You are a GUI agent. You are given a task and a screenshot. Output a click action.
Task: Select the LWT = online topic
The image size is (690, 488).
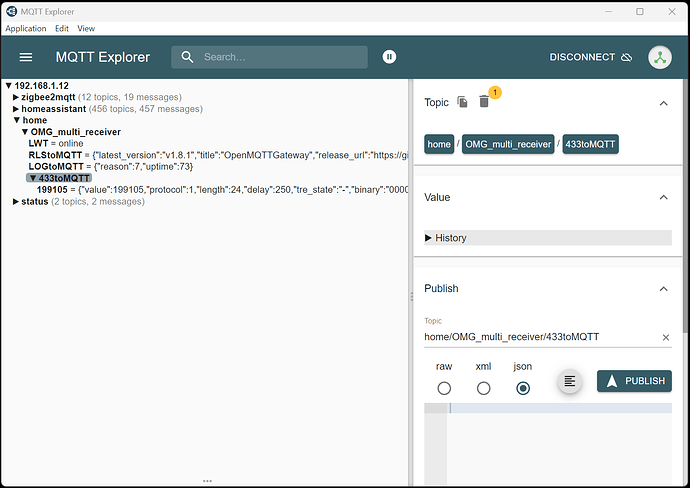tap(56, 143)
